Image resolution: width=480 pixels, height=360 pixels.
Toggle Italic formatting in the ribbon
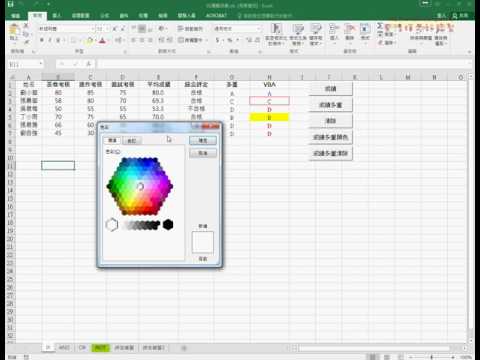point(50,40)
